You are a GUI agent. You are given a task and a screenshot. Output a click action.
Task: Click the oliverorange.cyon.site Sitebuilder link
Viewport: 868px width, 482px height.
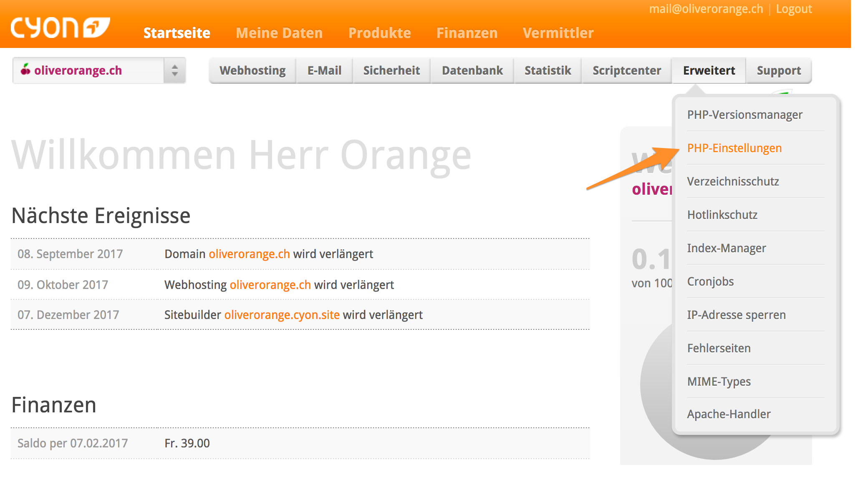[x=282, y=315]
